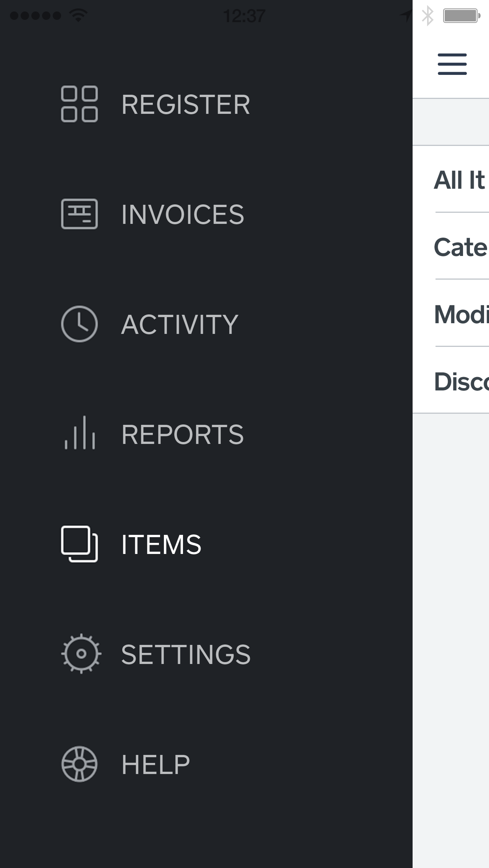Open the All Items list row
The width and height of the screenshot is (489, 868).
451,180
